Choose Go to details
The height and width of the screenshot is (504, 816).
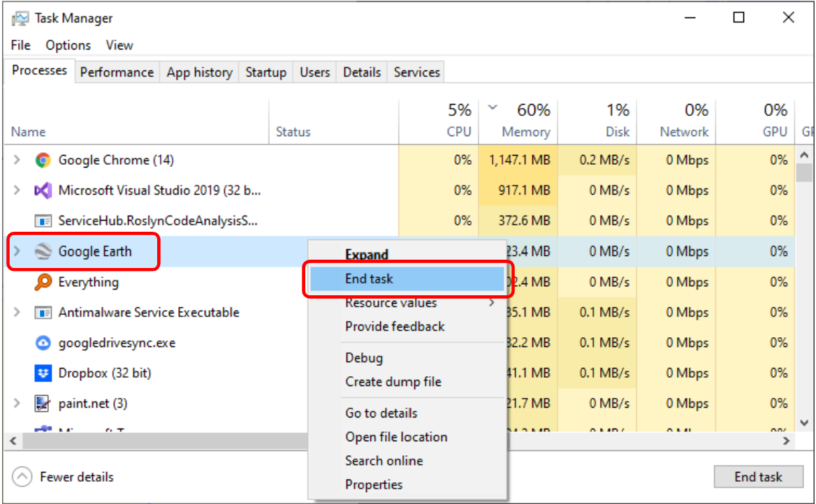pos(381,413)
